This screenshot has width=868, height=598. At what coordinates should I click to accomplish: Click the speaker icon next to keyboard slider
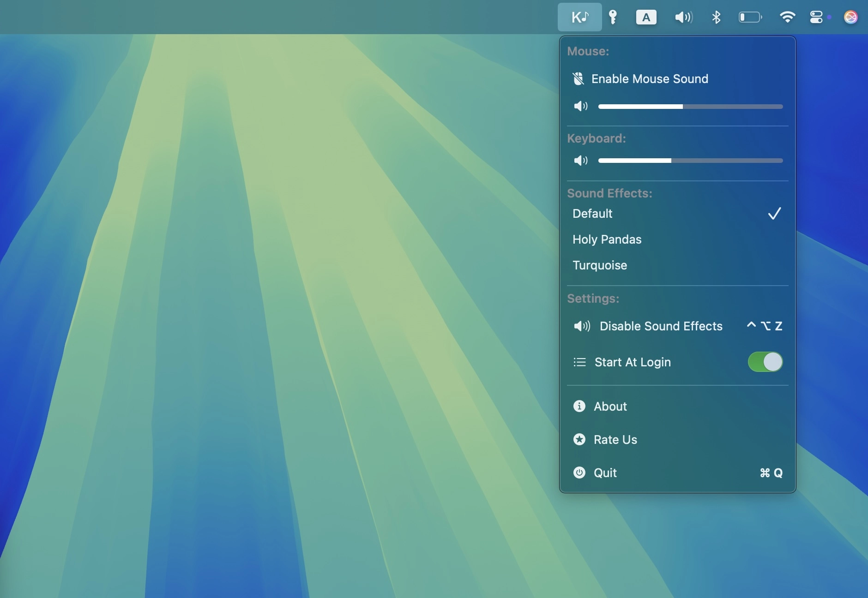click(580, 161)
